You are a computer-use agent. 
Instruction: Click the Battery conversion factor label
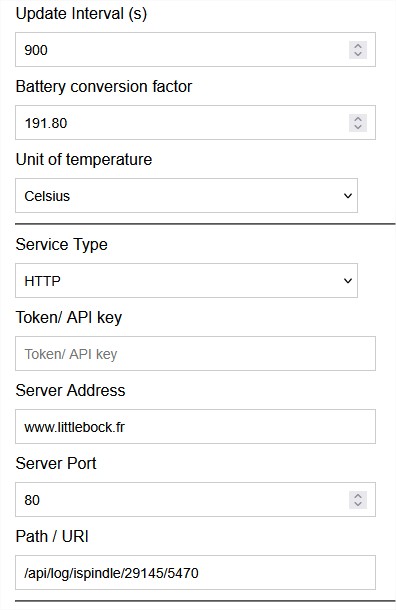pos(104,87)
